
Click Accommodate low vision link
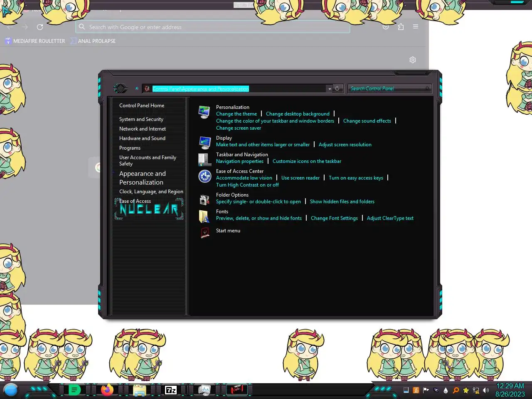click(244, 178)
